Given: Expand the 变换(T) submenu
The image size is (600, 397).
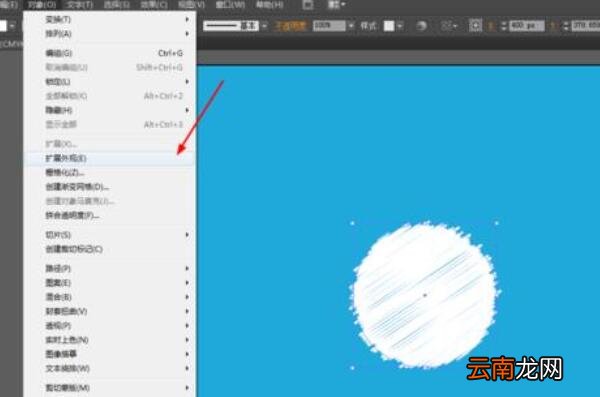Looking at the screenshot, I should 110,19.
